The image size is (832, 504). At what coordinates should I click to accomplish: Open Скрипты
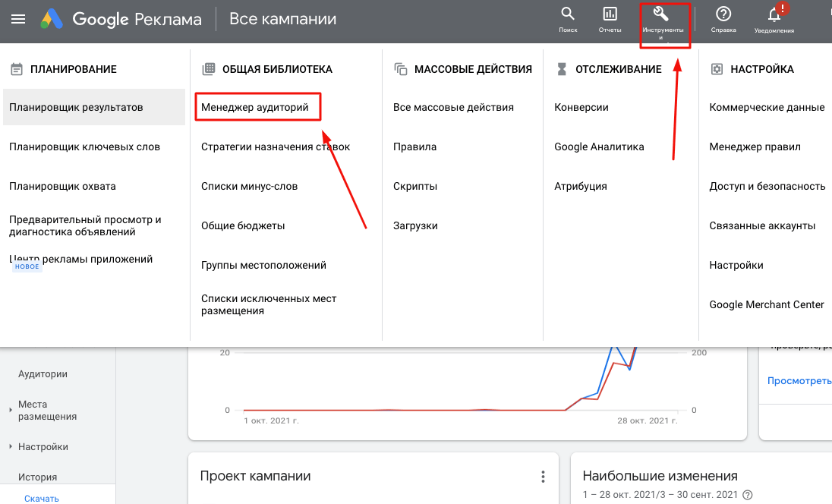pyautogui.click(x=415, y=186)
